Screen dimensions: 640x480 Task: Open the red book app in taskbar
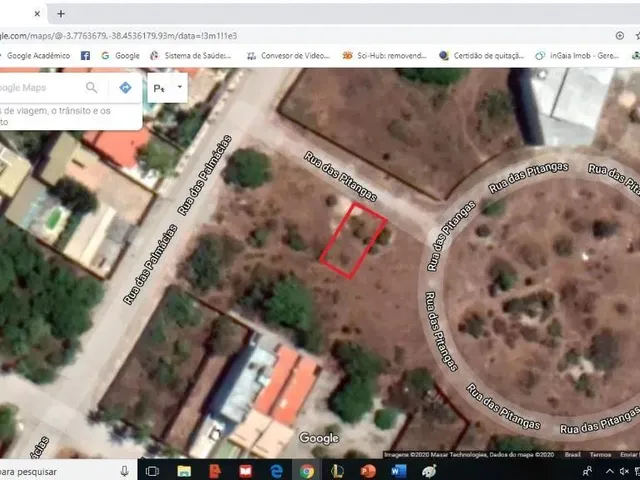click(245, 471)
